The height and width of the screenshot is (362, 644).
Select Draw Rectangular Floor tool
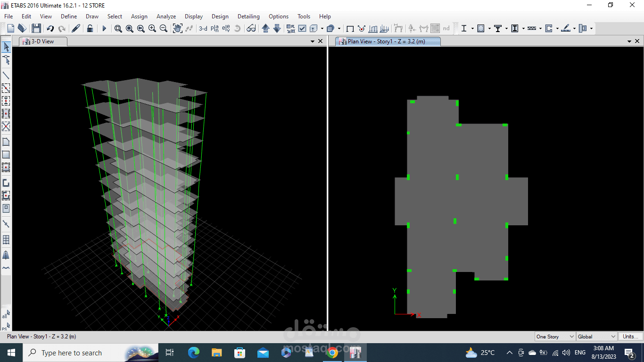6,155
